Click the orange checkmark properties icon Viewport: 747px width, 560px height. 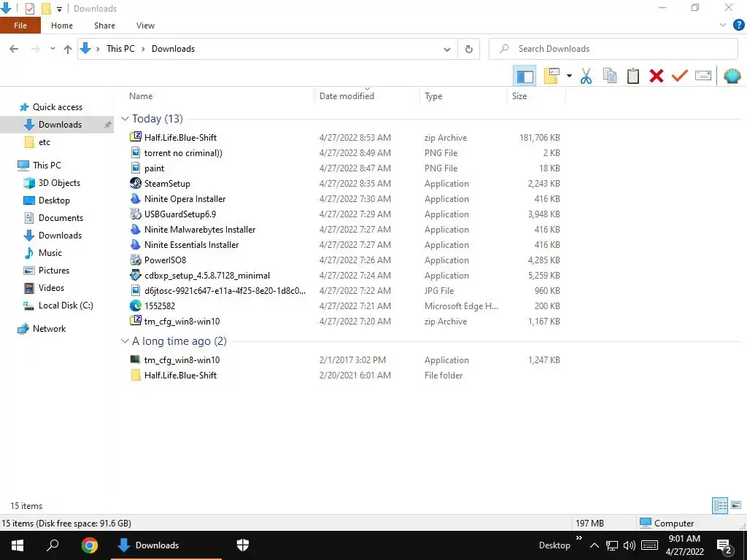680,76
